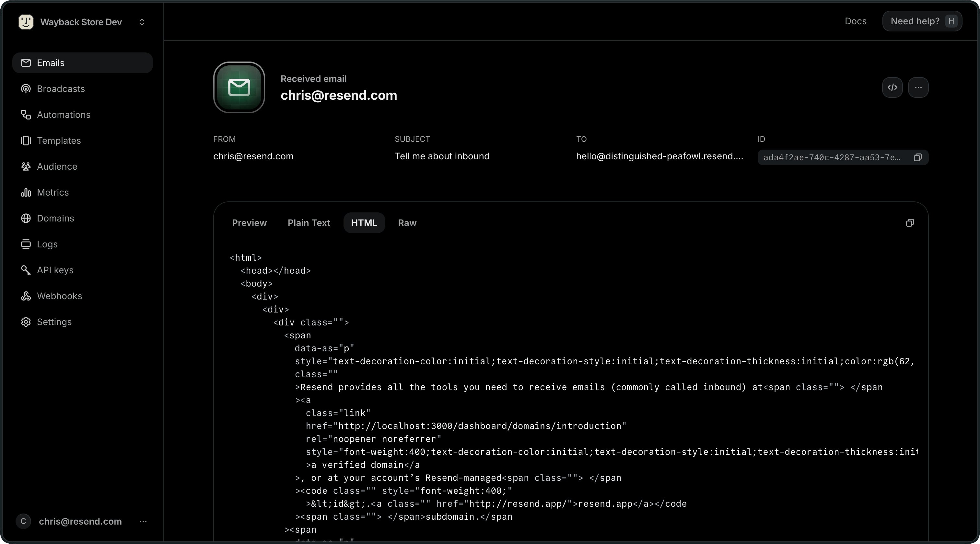980x544 pixels.
Task: Open the user menu ellipsis next to chris@resend.com
Action: (143, 521)
